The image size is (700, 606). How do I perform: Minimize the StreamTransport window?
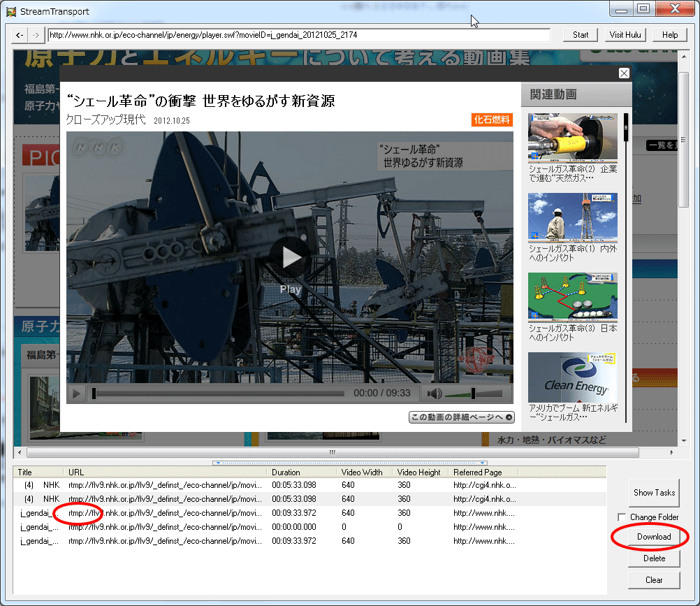tap(621, 9)
